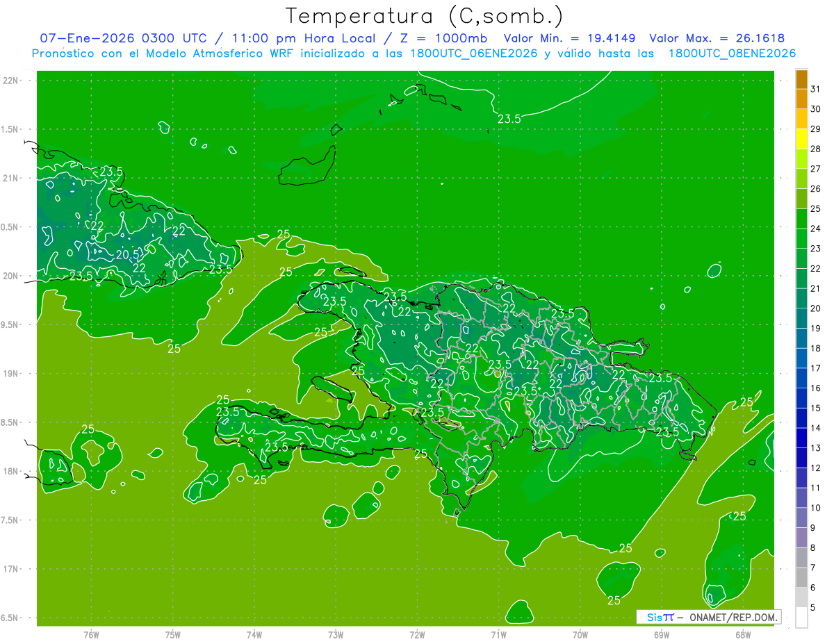Click the "20N" latitude axis label
834x644 pixels.
10,276
